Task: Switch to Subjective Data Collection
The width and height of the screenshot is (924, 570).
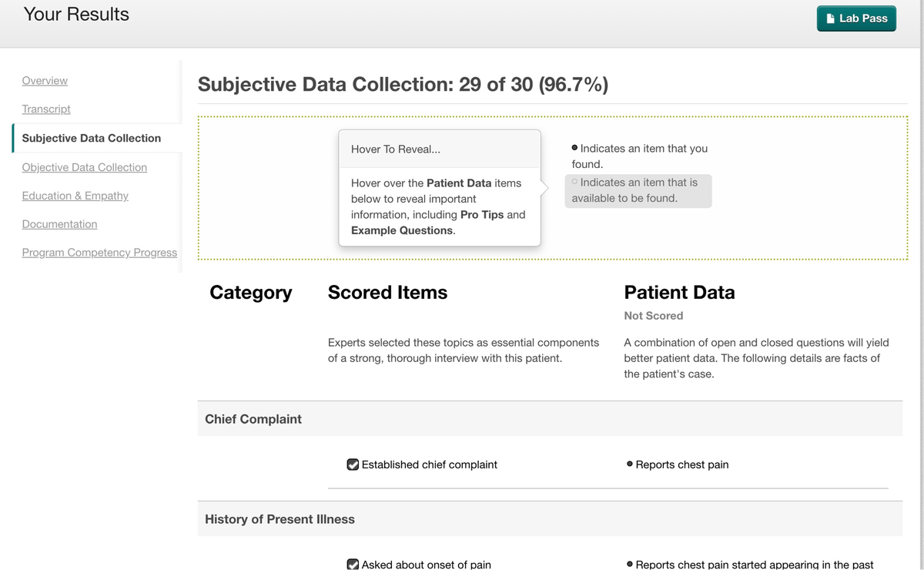Action: [92, 138]
